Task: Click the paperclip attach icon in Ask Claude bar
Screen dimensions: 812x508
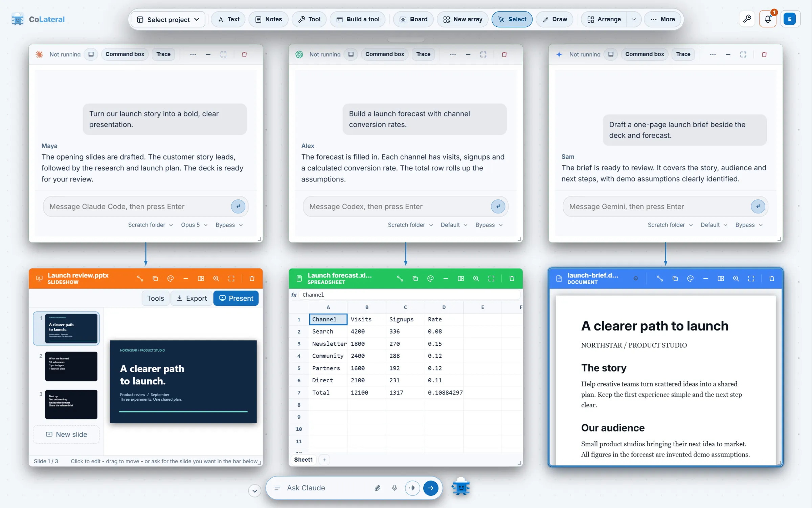Action: [377, 488]
